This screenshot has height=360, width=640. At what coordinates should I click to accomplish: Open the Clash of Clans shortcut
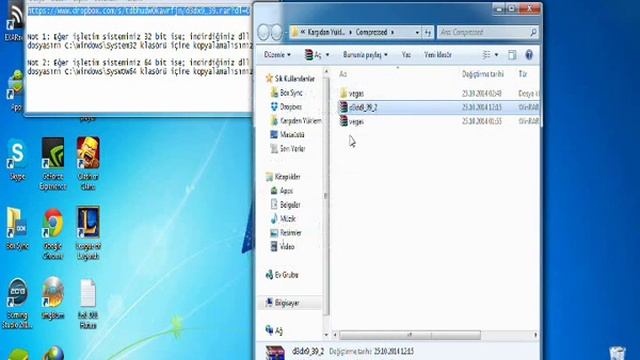pyautogui.click(x=88, y=164)
